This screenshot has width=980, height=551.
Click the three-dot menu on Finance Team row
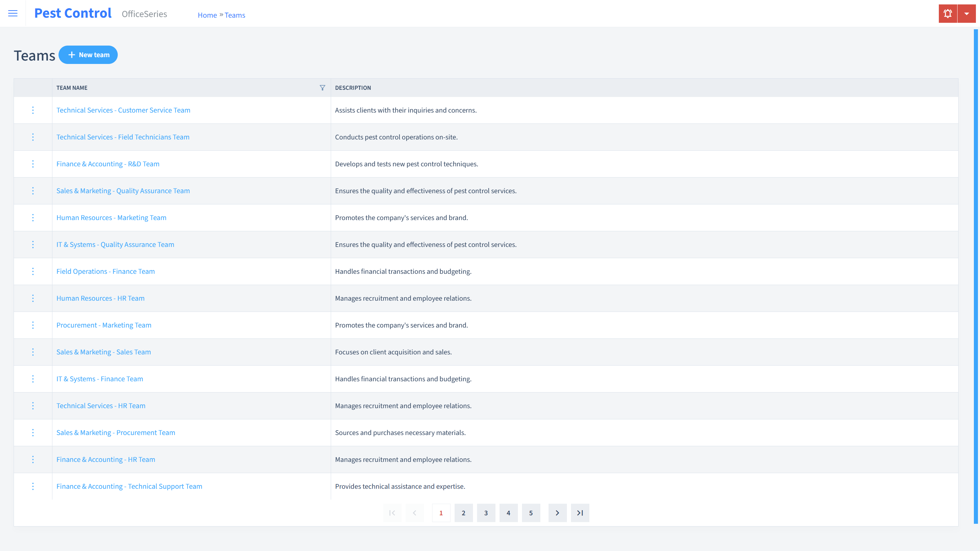33,271
